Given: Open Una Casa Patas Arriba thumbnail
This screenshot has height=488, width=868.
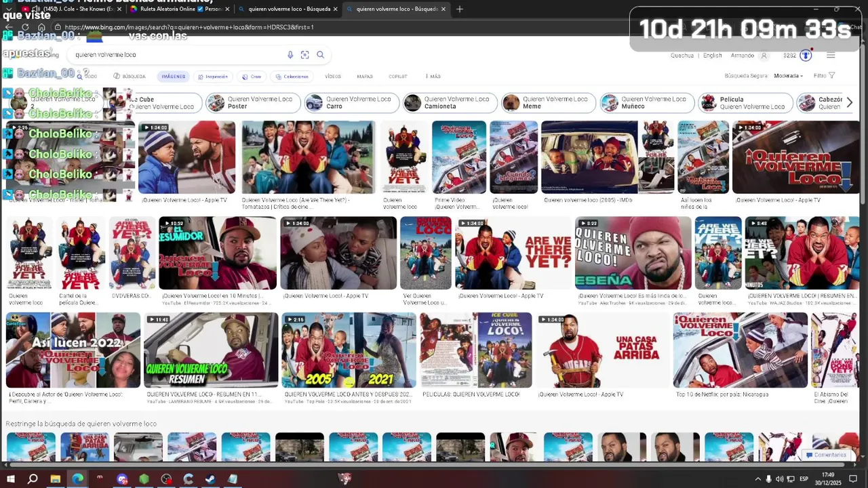Looking at the screenshot, I should pos(602,350).
